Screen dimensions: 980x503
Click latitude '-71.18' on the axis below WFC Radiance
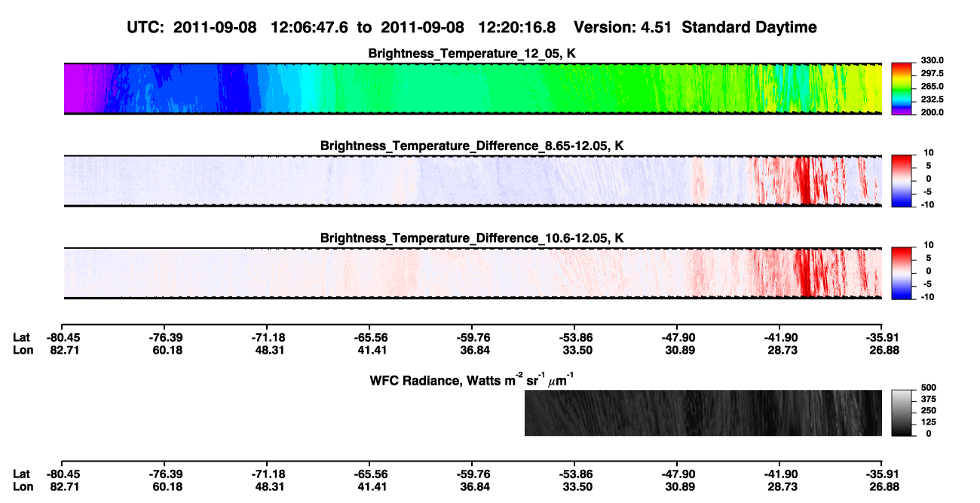coord(268,474)
